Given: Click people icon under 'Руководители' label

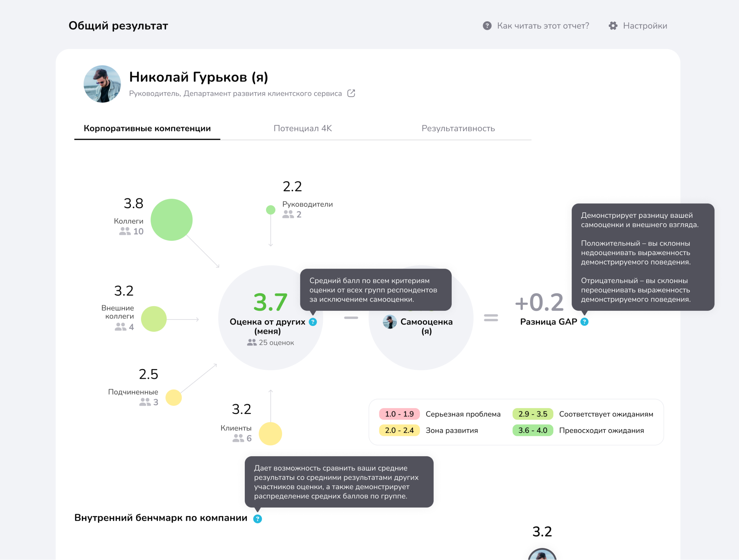Looking at the screenshot, I should [x=288, y=214].
